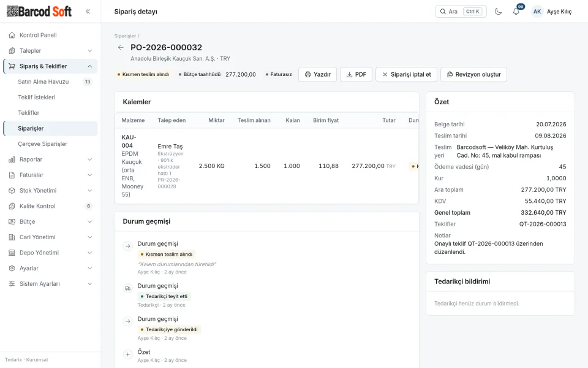Screen dimensions: 588x368
Task: Open notifications bell icon
Action: click(516, 11)
